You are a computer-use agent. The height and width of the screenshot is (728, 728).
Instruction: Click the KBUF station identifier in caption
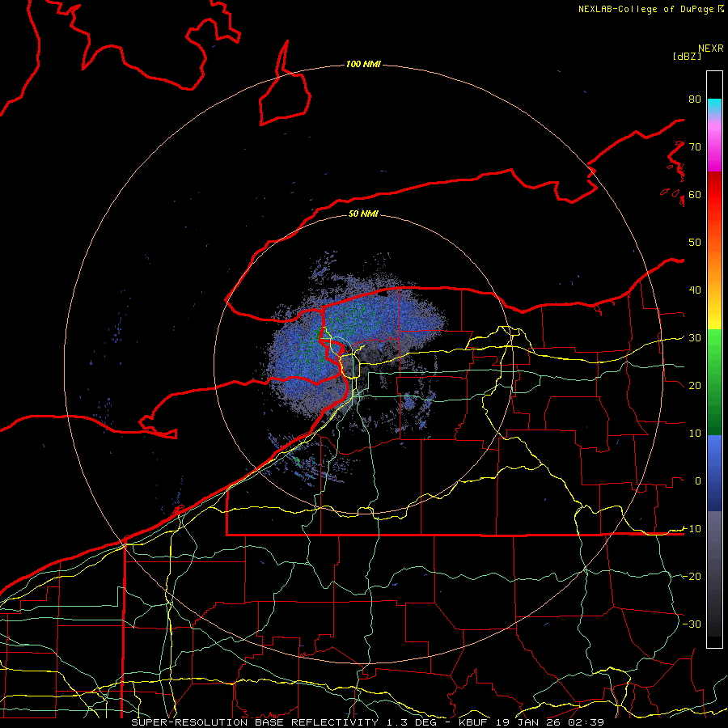[475, 722]
